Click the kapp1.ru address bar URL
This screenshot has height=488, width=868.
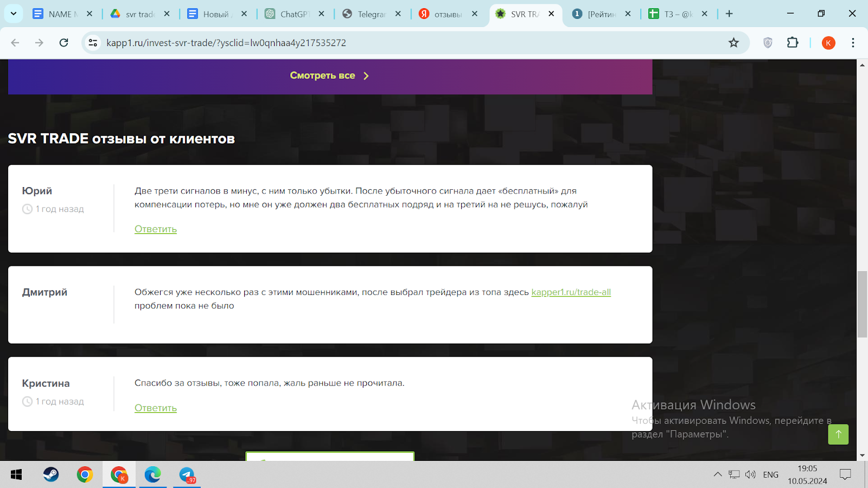(x=226, y=43)
